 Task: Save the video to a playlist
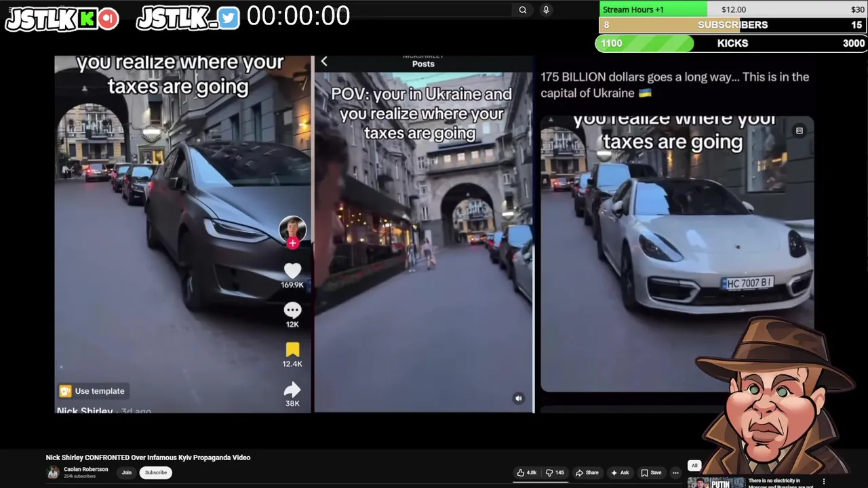pyautogui.click(x=651, y=472)
